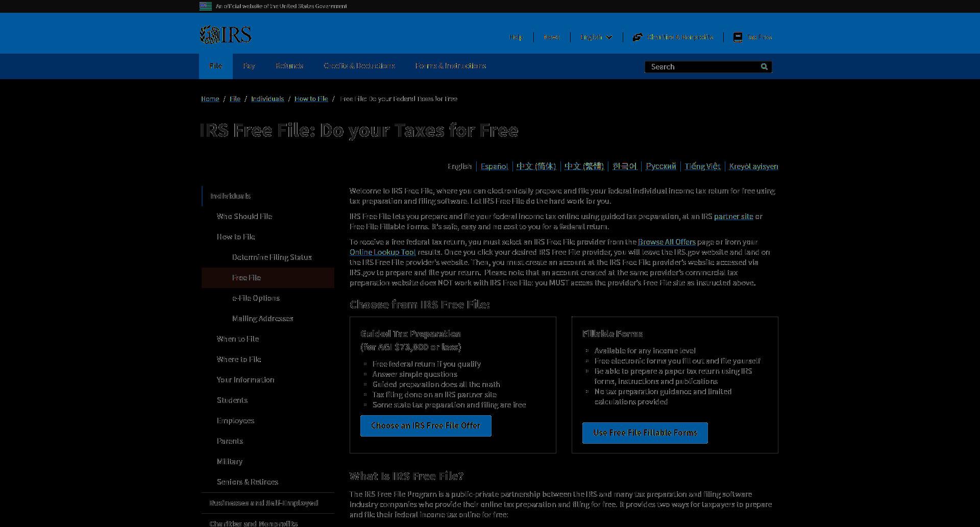The width and height of the screenshot is (980, 527).
Task: Follow the Browse All Offers link
Action: [x=667, y=242]
